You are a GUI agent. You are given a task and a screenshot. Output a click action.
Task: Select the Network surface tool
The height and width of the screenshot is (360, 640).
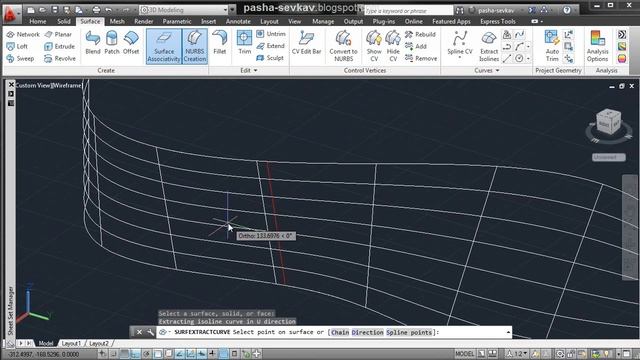coord(23,34)
